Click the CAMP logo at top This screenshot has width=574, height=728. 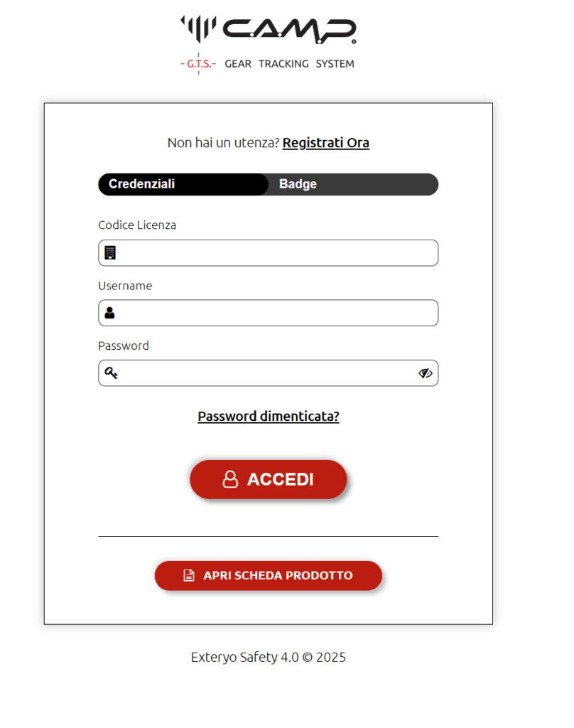(x=269, y=30)
